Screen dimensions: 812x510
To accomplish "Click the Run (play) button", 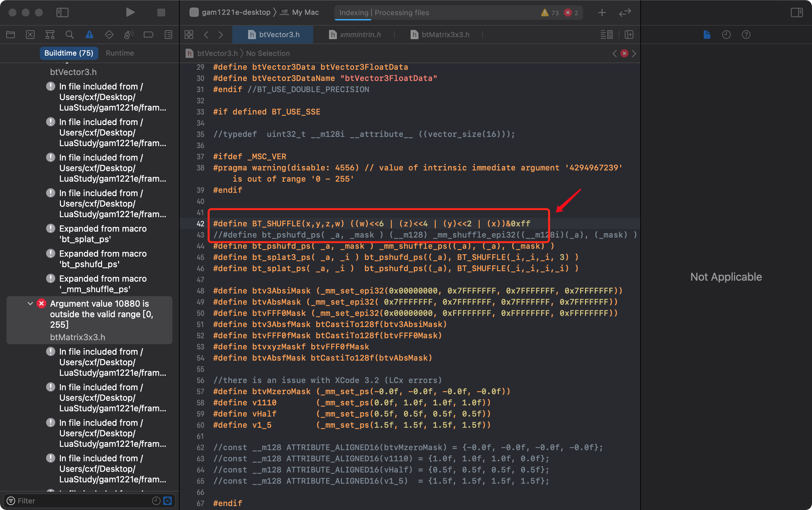I will [130, 13].
